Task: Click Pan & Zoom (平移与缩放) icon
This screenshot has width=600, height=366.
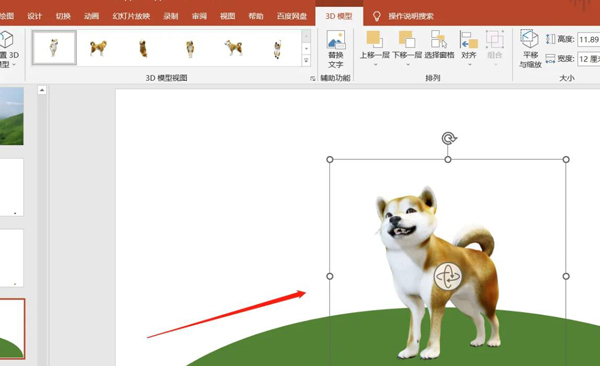Action: click(x=530, y=39)
